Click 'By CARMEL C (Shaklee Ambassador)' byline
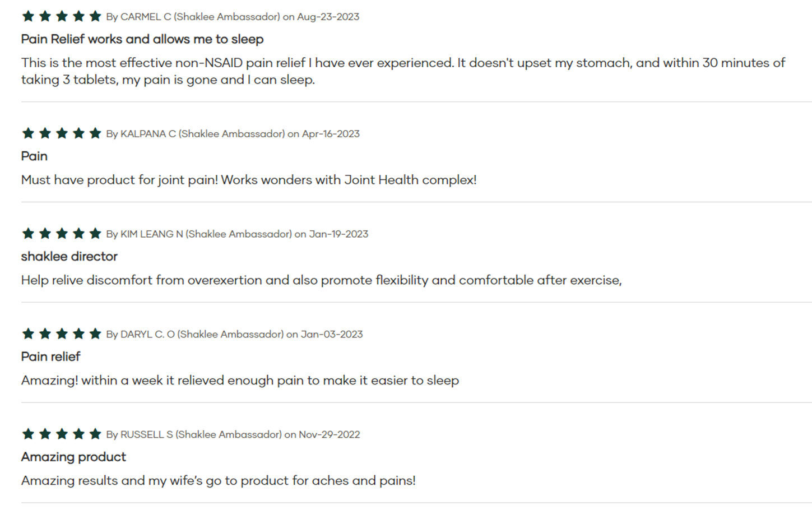 tap(193, 17)
